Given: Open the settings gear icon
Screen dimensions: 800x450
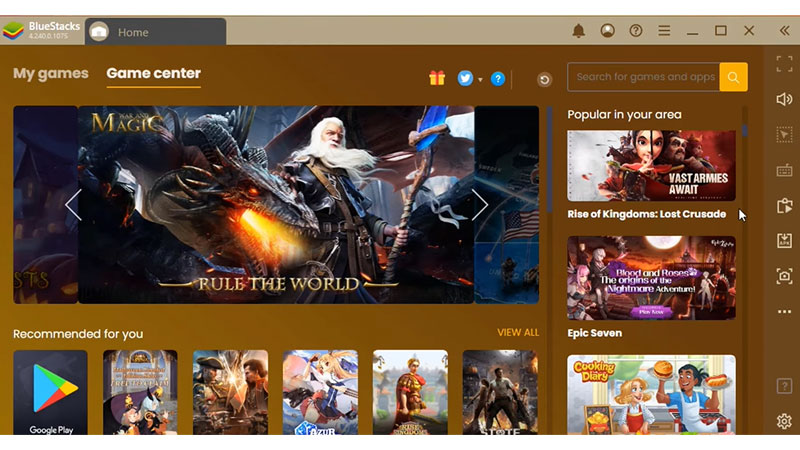Looking at the screenshot, I should pos(784,421).
